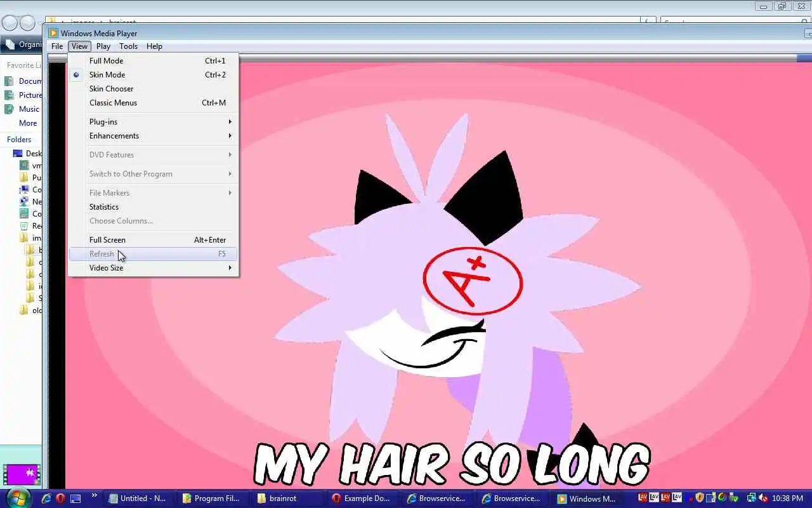Select the 'Ne' network tree item
Screen dimensions: 812x508
click(31, 202)
